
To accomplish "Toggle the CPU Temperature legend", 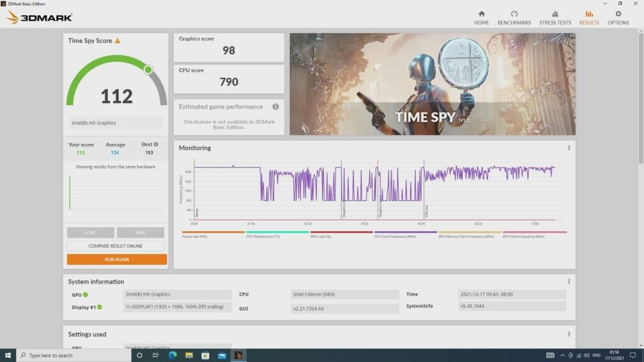I will click(x=277, y=234).
